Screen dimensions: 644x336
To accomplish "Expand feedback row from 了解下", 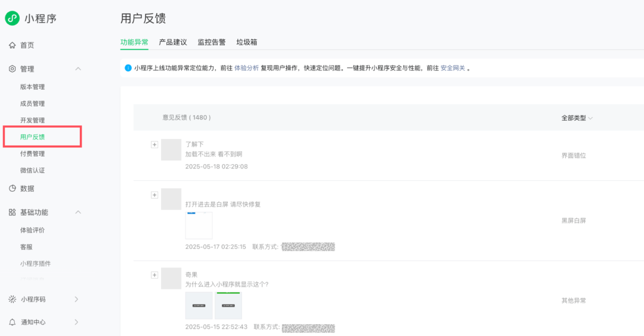I will click(154, 144).
